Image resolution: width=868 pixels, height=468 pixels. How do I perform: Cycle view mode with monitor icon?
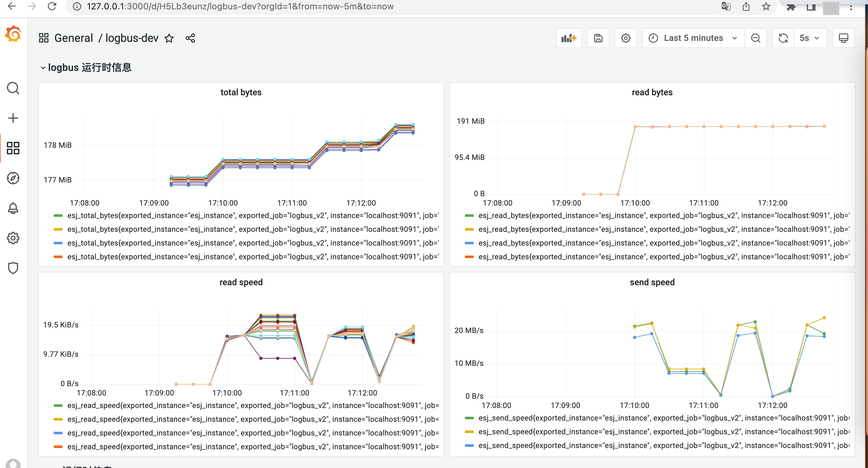(843, 38)
